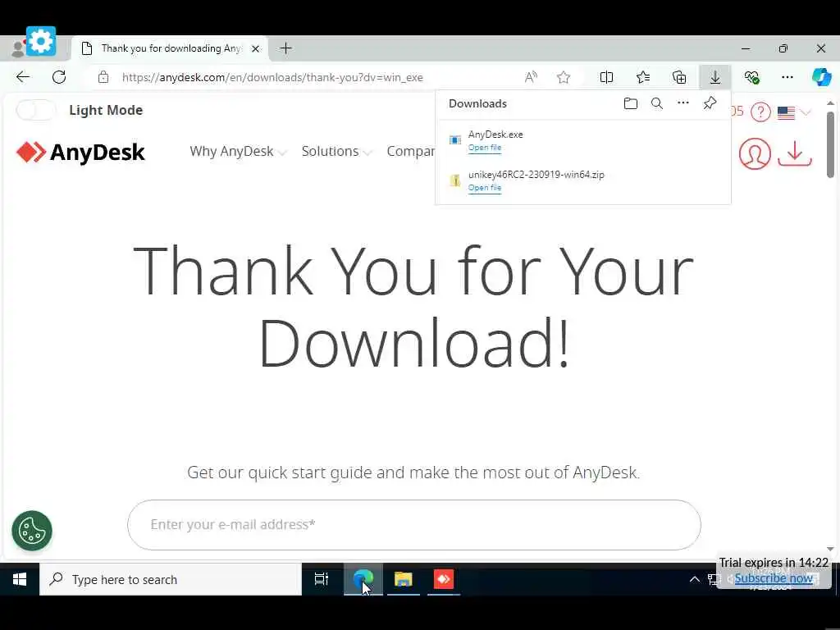Reload the page with the refresh icon
The height and width of the screenshot is (630, 840).
coord(59,77)
